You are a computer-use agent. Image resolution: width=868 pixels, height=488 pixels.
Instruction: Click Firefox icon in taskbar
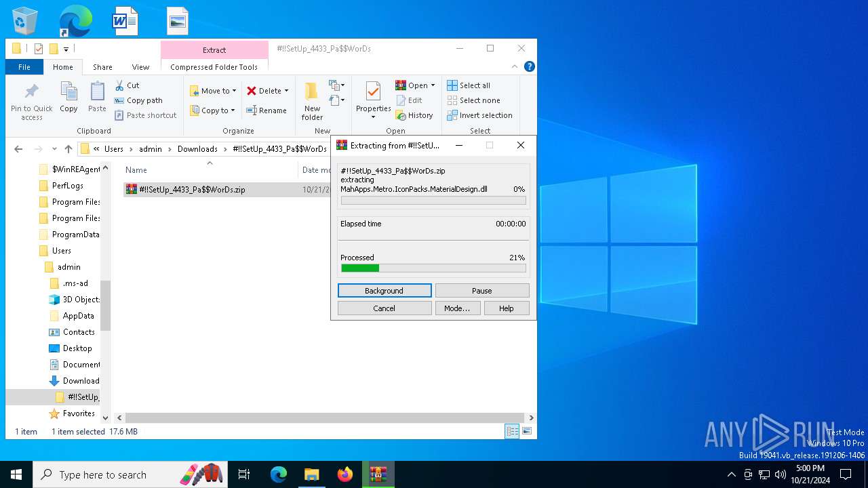[345, 474]
